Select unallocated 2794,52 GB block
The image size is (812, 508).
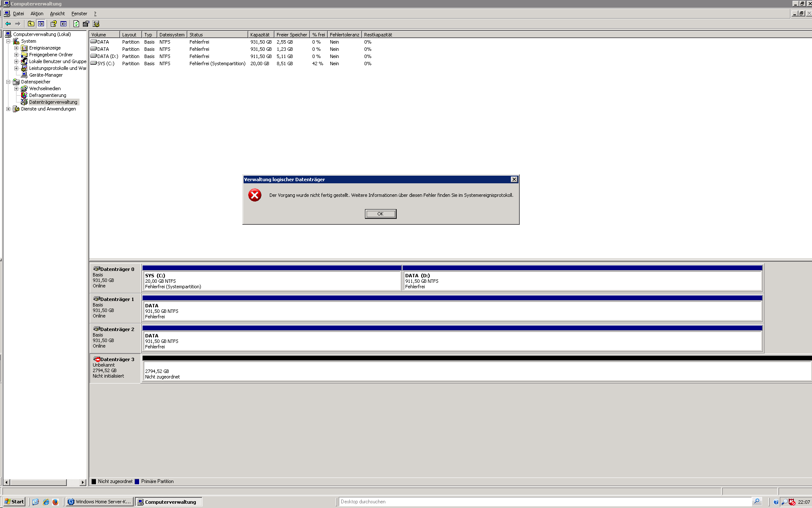pyautogui.click(x=477, y=368)
